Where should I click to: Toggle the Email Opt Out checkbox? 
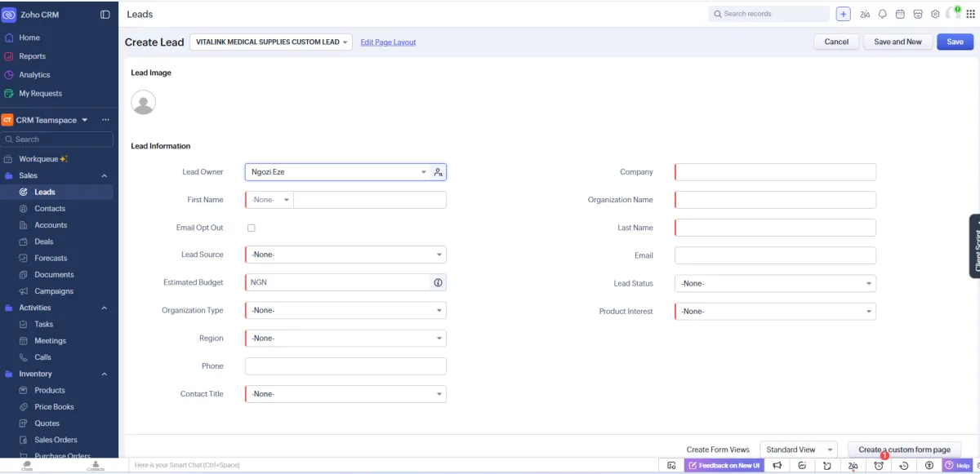(252, 228)
